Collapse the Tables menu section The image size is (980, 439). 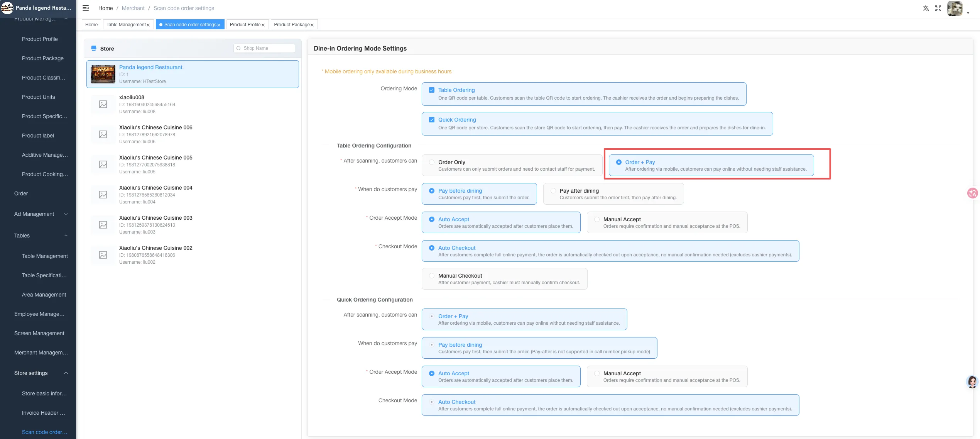click(x=41, y=236)
